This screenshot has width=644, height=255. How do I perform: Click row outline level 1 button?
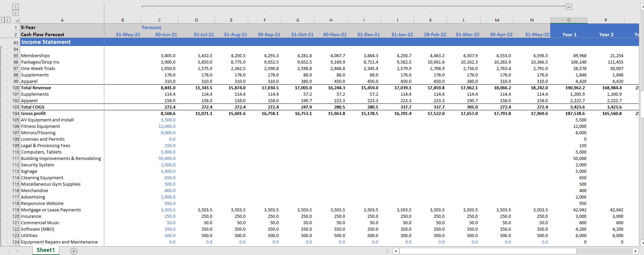tap(2, 20)
